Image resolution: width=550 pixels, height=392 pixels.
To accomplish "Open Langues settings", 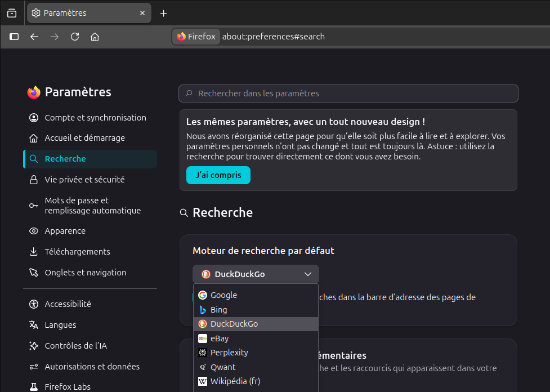I will [x=90, y=325].
